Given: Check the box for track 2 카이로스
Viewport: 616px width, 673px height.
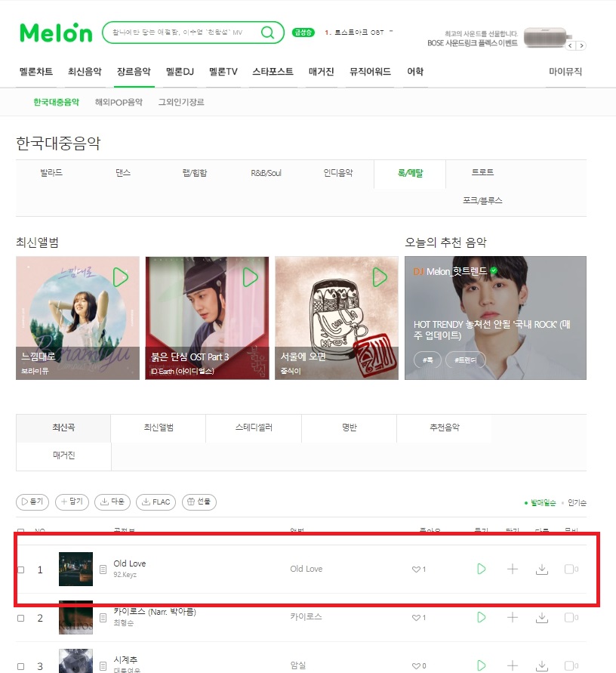Looking at the screenshot, I should pyautogui.click(x=20, y=618).
